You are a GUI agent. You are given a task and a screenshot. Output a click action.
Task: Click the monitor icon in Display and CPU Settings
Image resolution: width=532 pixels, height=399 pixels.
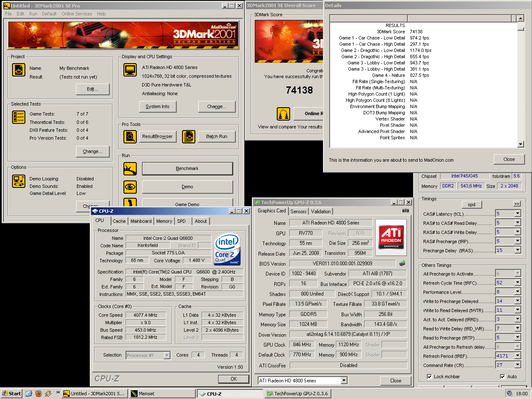(130, 70)
